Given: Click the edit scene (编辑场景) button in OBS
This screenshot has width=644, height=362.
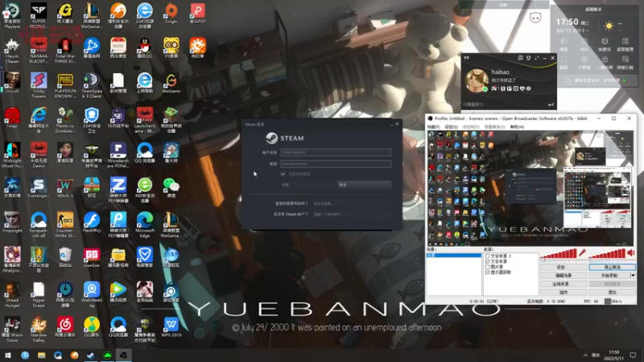Looking at the screenshot, I should pos(563,275).
